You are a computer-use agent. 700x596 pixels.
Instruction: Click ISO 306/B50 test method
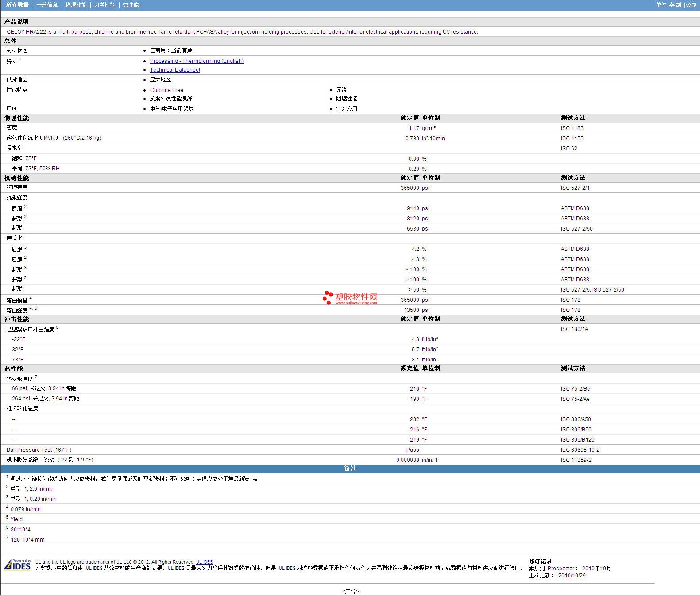coord(576,430)
